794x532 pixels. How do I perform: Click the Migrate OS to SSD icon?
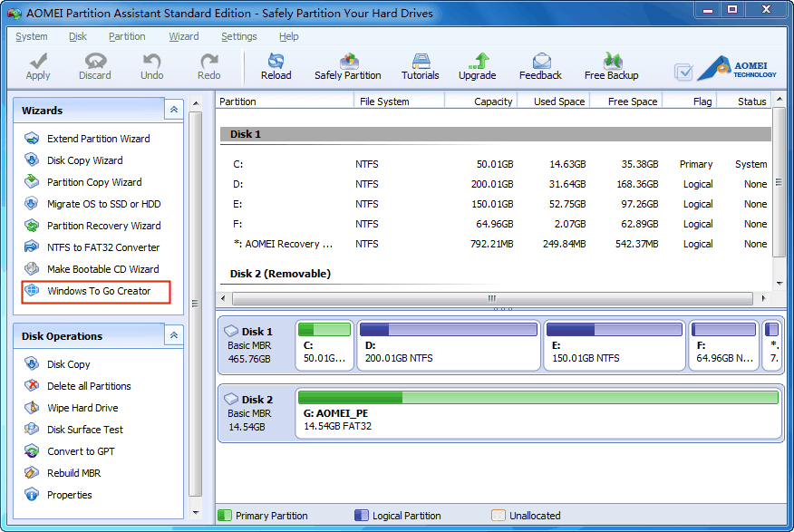coord(32,204)
